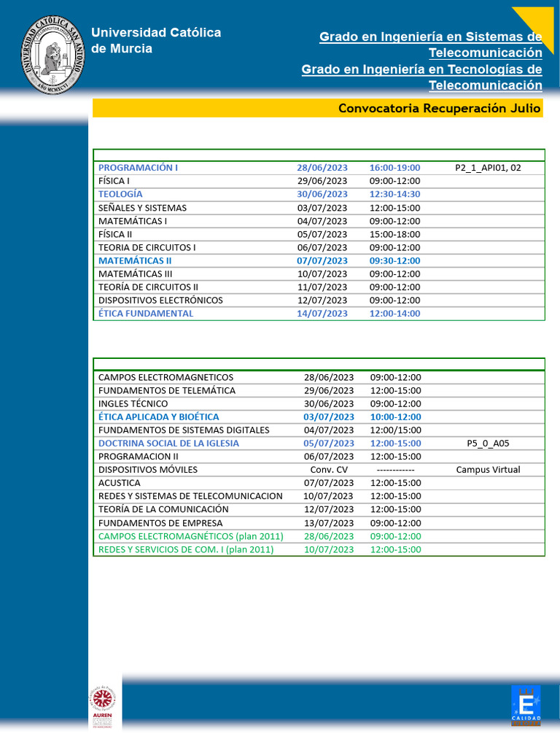Screen dimensions: 560x747
Task: Select DOCTRINA SOCIAL DE LA IGLESIA subject
Action: 168,444
